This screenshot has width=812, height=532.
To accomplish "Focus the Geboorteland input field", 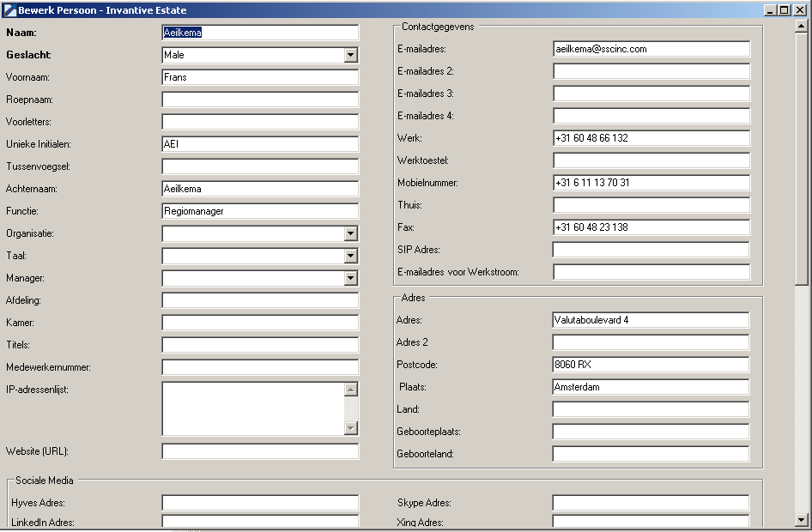I will (x=651, y=453).
